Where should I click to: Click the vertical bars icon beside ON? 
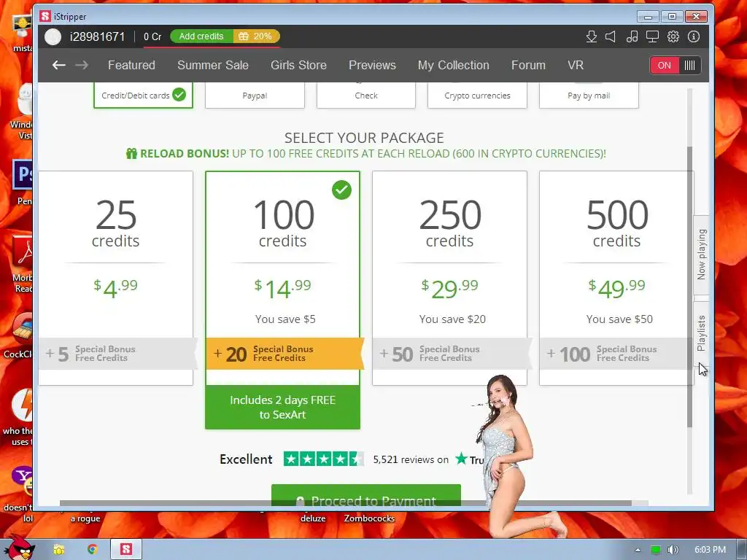pos(689,65)
